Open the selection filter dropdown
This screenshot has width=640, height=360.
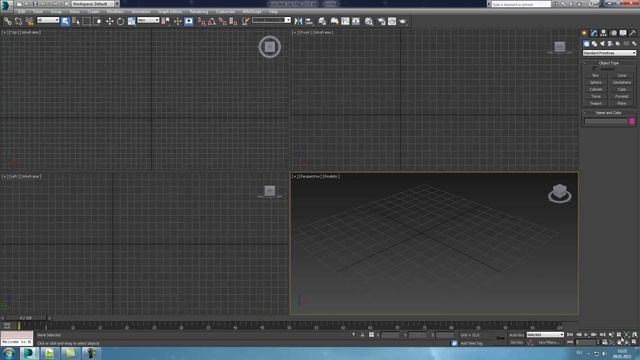point(48,20)
